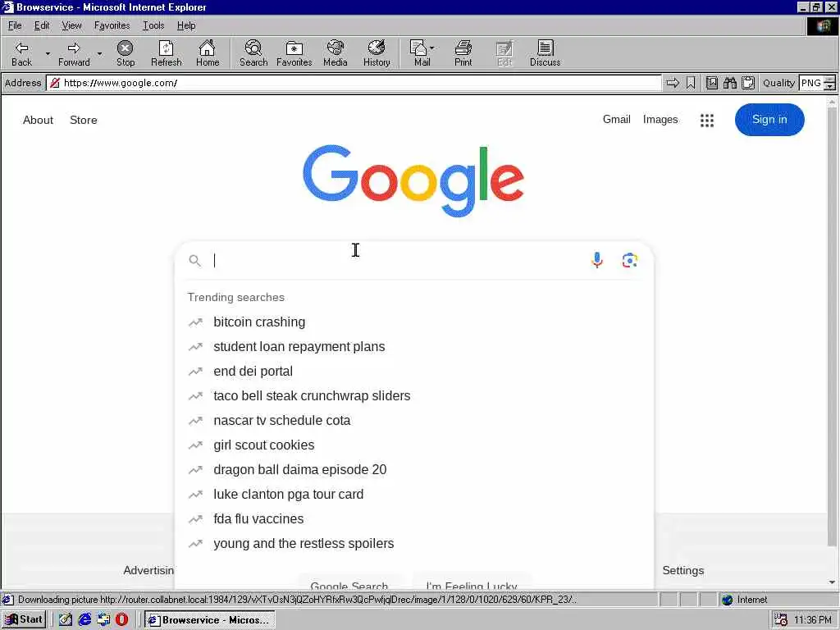Select 'young and the restless spoilers' suggestion
This screenshot has width=840, height=630.
[304, 544]
